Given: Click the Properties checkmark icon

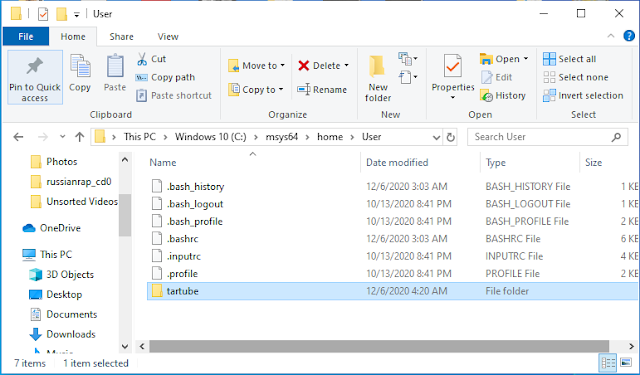Looking at the screenshot, I should click(453, 67).
